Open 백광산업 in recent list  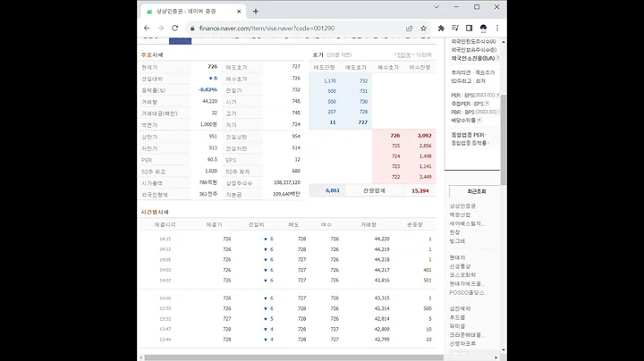tap(460, 214)
